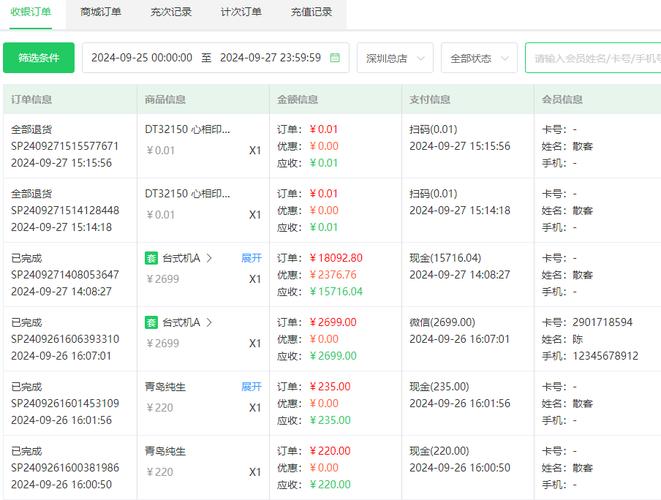Screen dimensions: 661x500
Task: Select order number SP2409271515577671
Action: click(x=65, y=146)
